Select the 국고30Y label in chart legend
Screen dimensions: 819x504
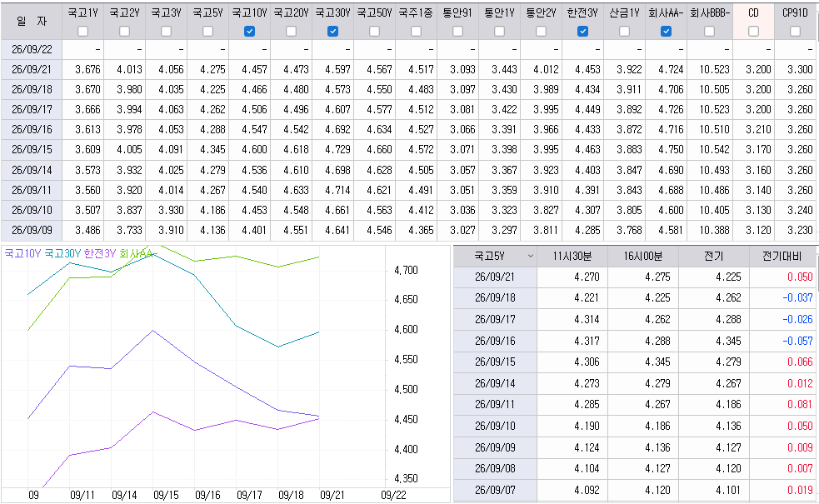click(62, 254)
